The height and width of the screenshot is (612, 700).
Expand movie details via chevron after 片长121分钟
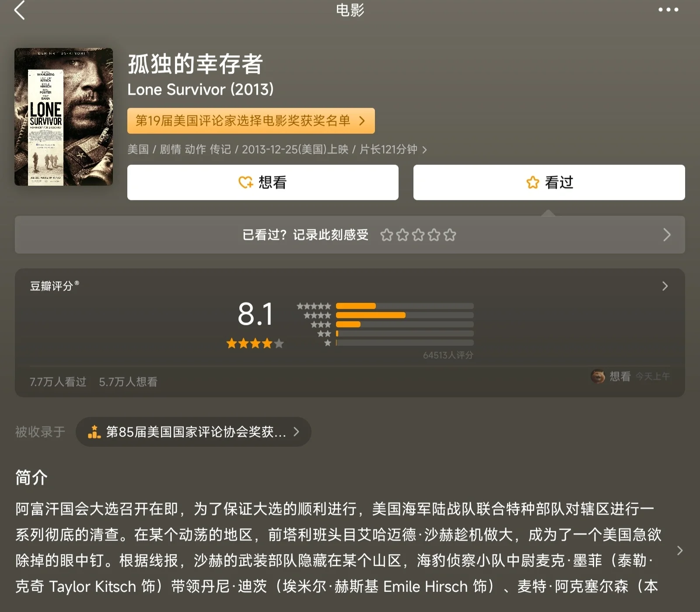(x=424, y=150)
